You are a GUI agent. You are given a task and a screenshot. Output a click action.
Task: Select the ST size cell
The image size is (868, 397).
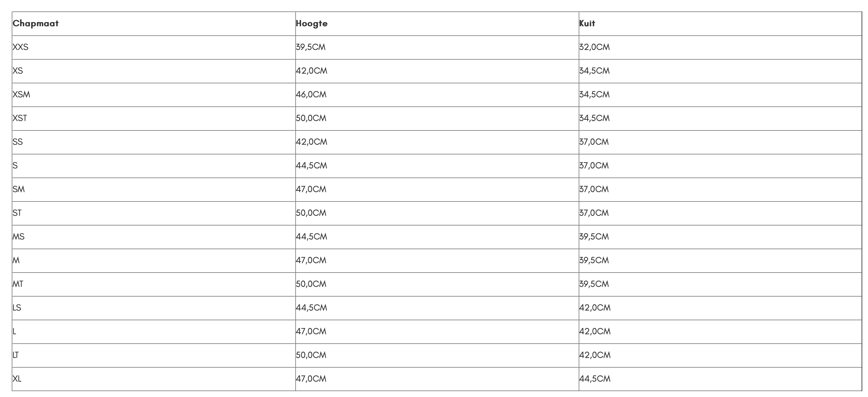point(17,213)
